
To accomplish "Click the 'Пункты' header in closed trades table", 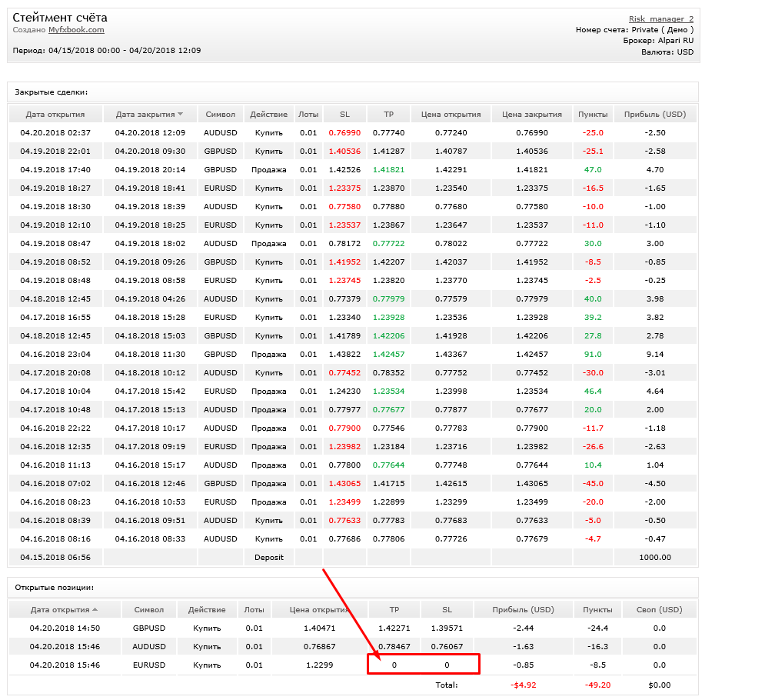I will click(x=593, y=114).
